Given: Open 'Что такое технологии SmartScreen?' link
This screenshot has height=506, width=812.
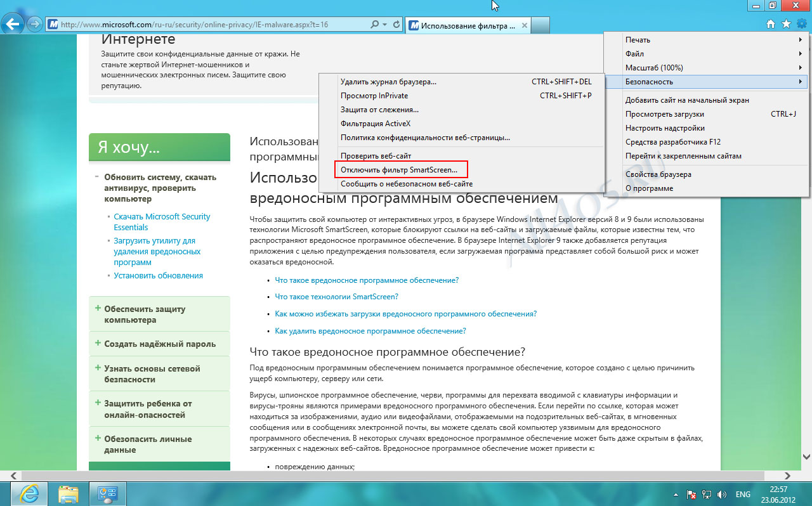Looking at the screenshot, I should tap(336, 296).
